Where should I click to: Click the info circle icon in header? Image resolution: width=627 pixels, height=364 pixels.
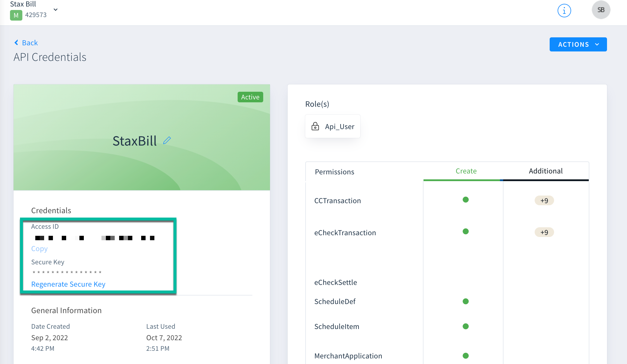tap(564, 11)
